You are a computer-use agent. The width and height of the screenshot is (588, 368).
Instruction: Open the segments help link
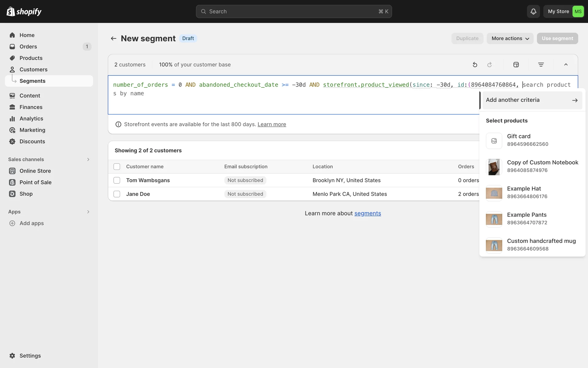tap(367, 213)
